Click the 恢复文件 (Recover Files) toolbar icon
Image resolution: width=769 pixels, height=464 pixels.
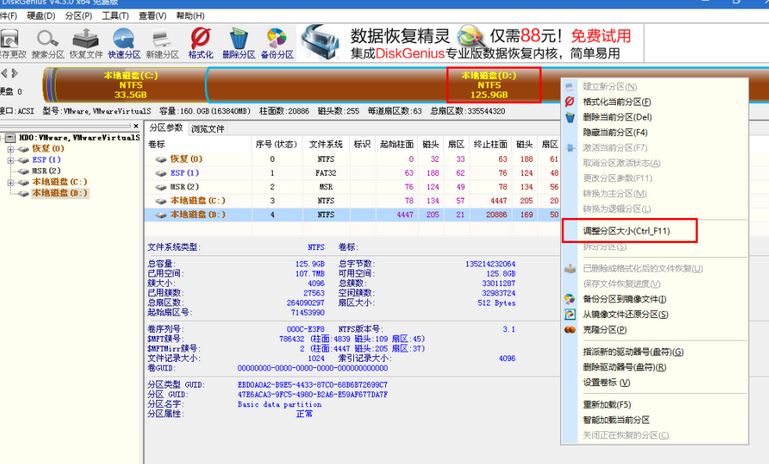(86, 41)
